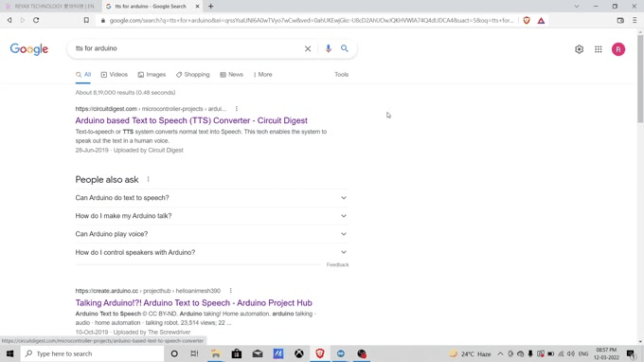Switch to the News tab

tap(232, 74)
